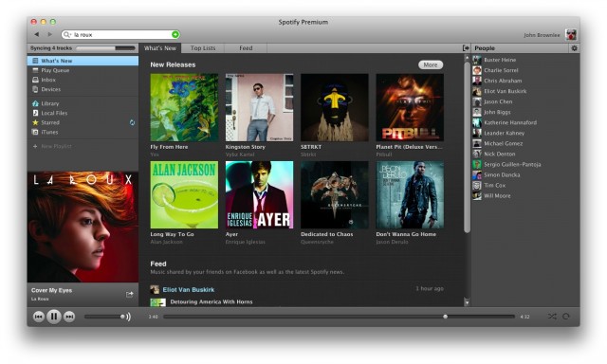The image size is (607, 364).
Task: Select Sergio Guillen-Pantoja in People list
Action: [512, 164]
